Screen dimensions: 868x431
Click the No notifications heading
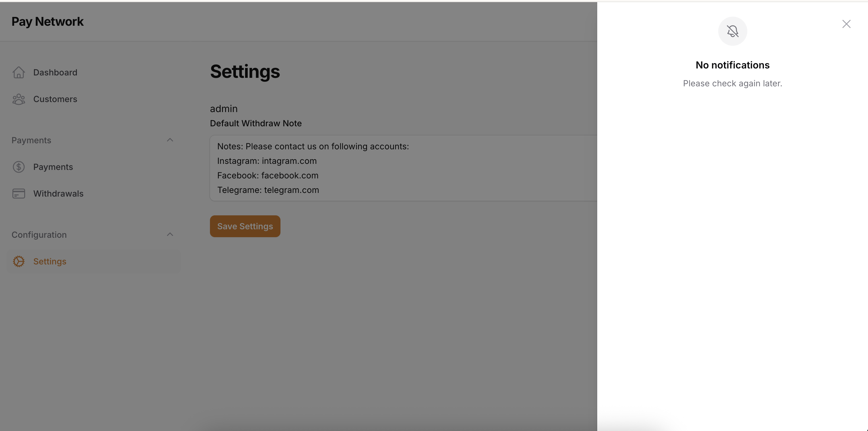(x=732, y=65)
